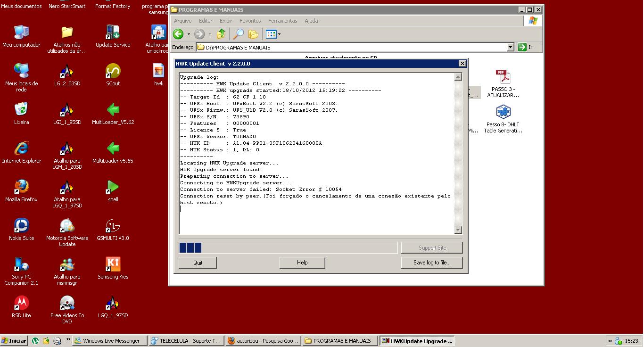The width and height of the screenshot is (644, 362).
Task: Launch Internet Explorer from desktop
Action: pos(21,152)
